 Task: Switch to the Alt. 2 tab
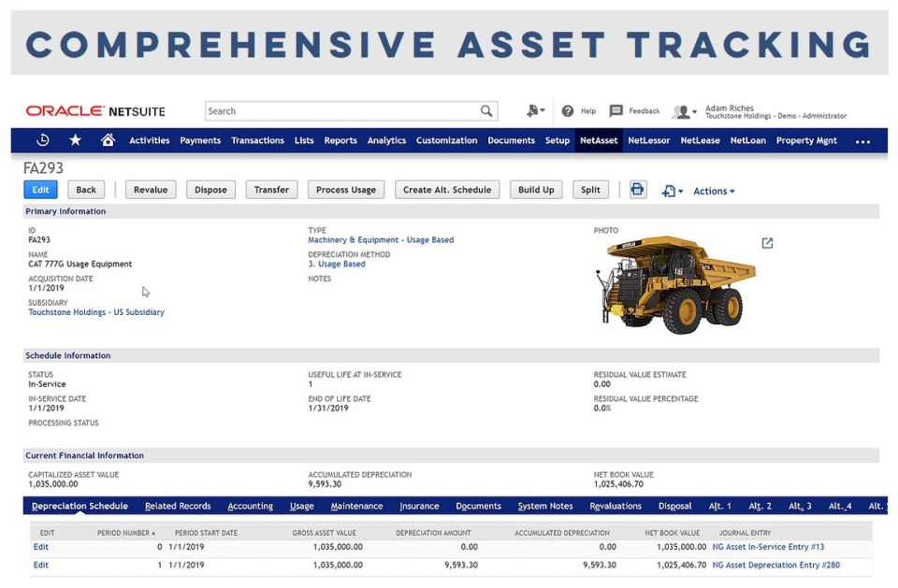760,506
